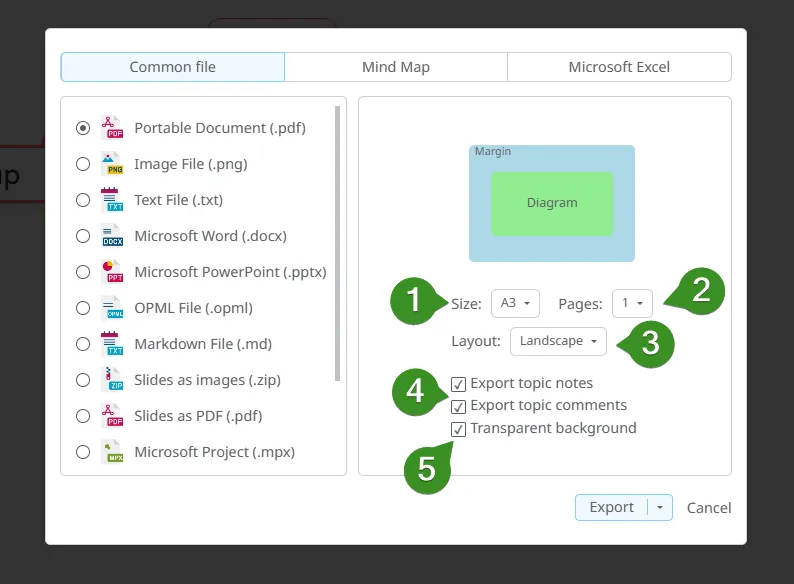Click the OPML File icon
The width and height of the screenshot is (794, 584).
click(111, 308)
